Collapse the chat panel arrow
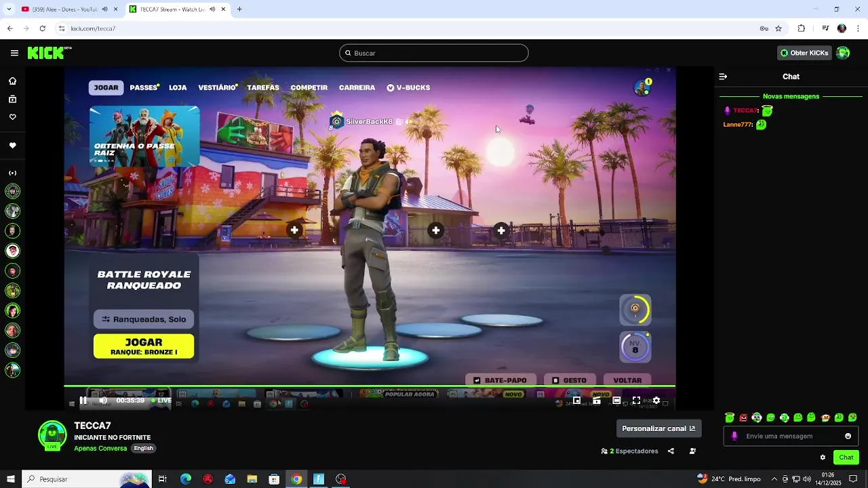This screenshot has height=488, width=868. pos(723,77)
